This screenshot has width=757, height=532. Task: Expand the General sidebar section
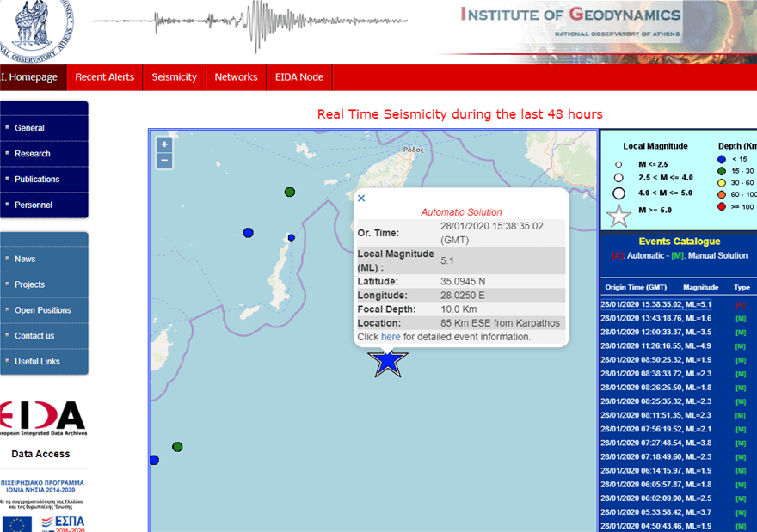[44, 128]
